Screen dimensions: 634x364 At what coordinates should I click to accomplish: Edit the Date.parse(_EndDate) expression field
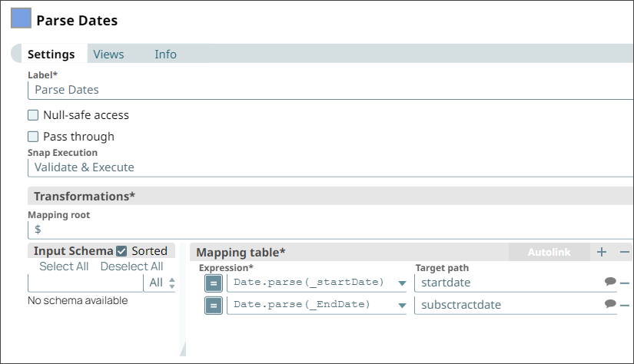[310, 305]
